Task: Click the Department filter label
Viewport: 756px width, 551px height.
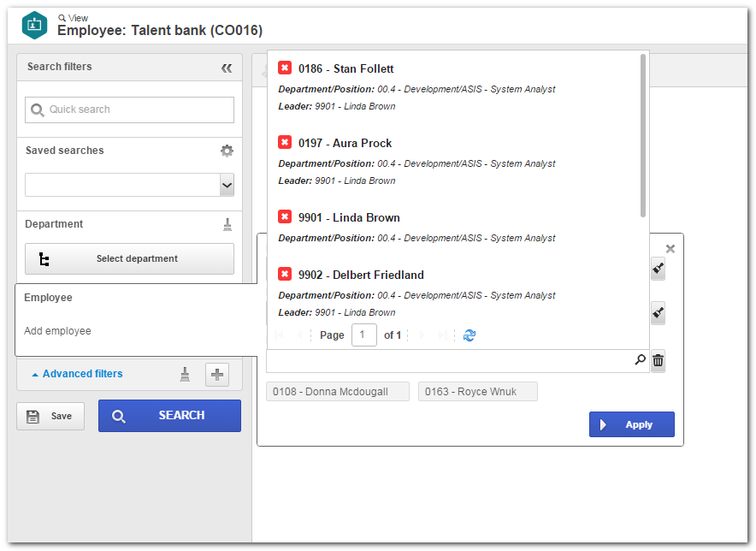Action: point(54,224)
